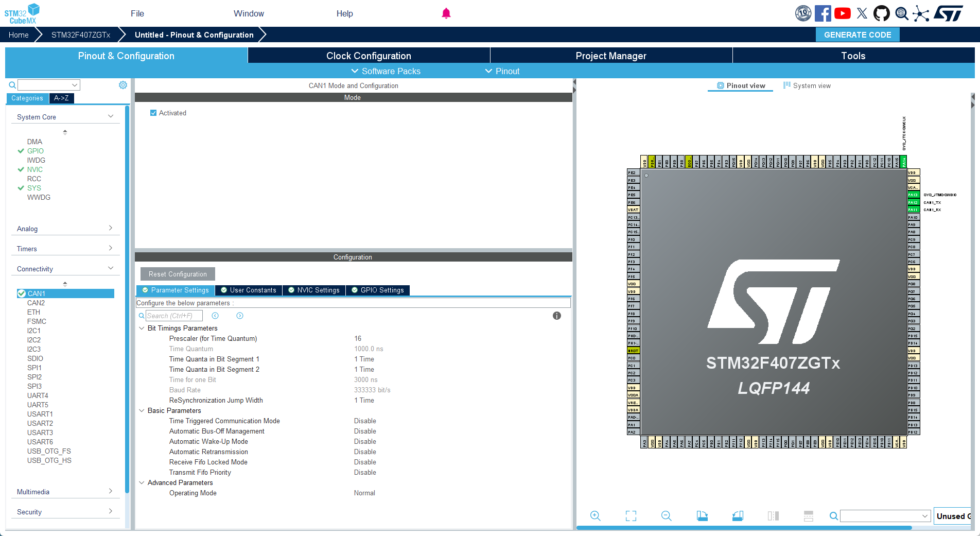Click the red notification bell icon
This screenshot has width=980, height=536.
[446, 13]
